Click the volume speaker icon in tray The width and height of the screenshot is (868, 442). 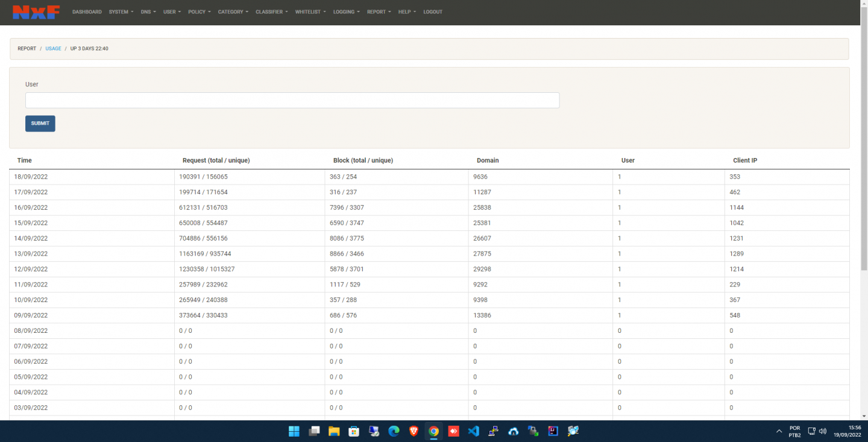point(823,431)
